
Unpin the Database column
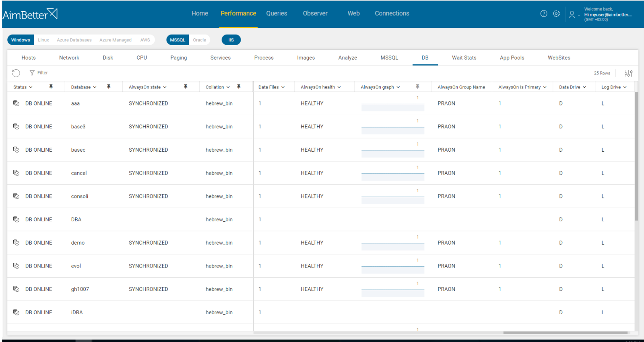point(109,87)
